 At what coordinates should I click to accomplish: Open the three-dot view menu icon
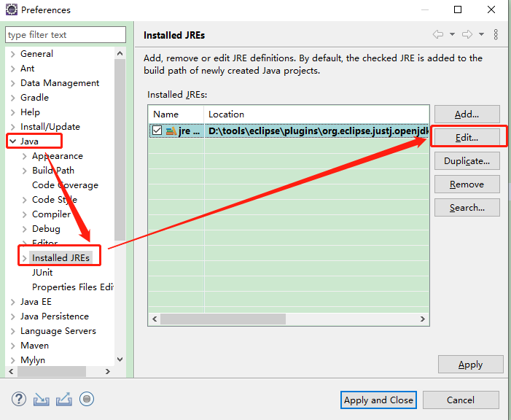point(496,34)
